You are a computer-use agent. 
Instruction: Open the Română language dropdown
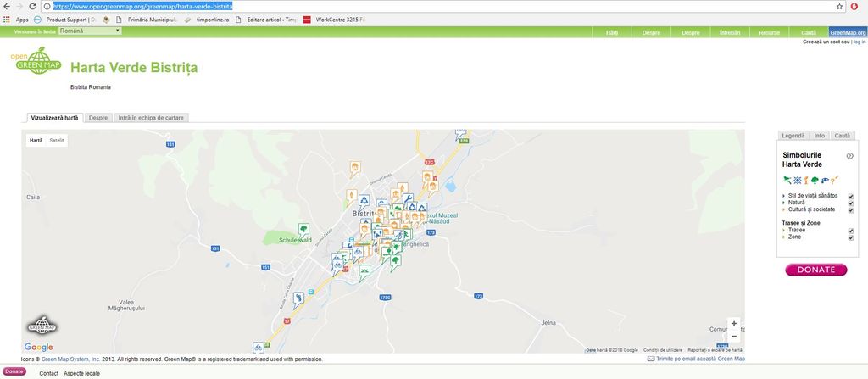(89, 31)
